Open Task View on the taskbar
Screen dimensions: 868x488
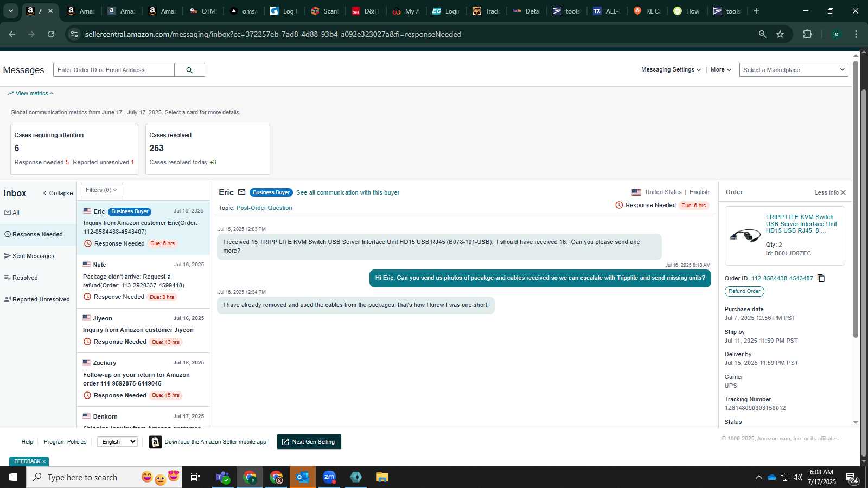(195, 477)
